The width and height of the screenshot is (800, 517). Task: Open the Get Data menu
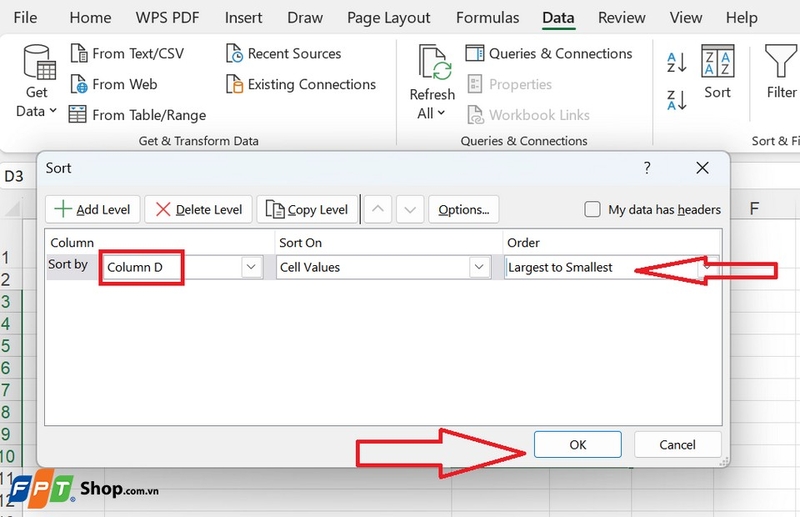point(37,82)
